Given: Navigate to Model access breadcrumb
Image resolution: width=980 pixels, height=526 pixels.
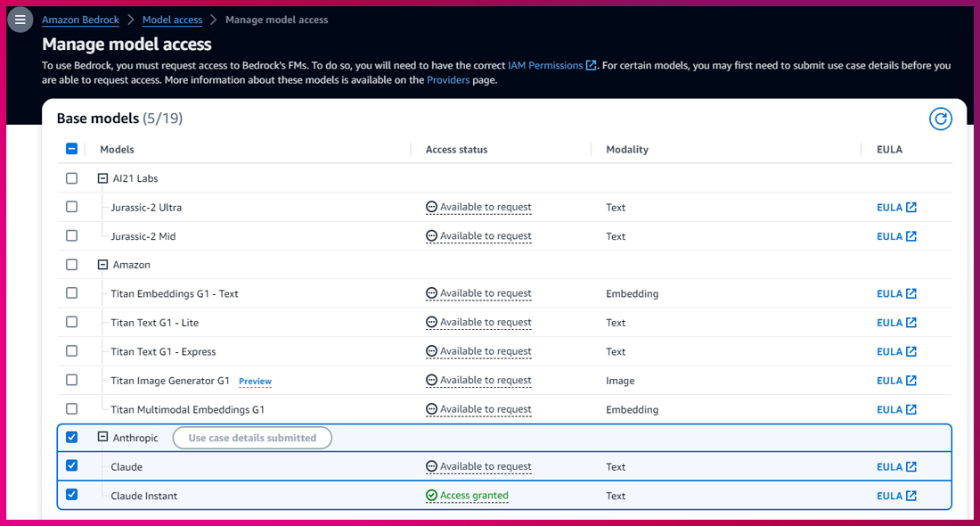Looking at the screenshot, I should click(172, 20).
